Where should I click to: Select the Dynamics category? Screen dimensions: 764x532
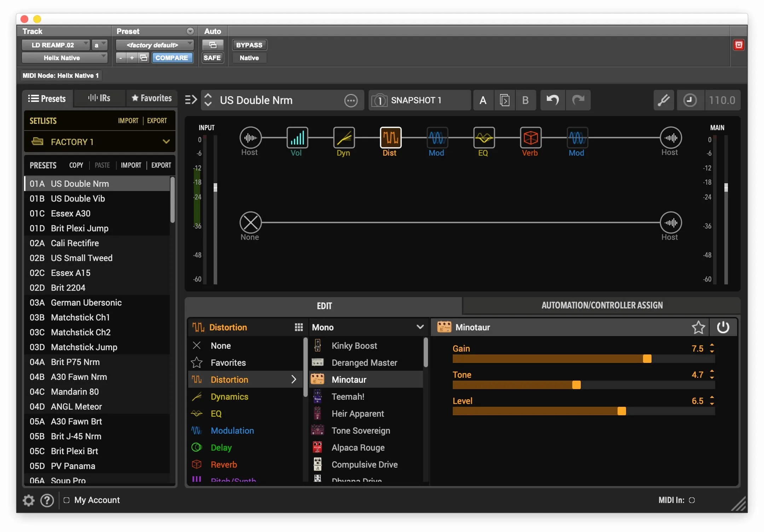coord(245,397)
